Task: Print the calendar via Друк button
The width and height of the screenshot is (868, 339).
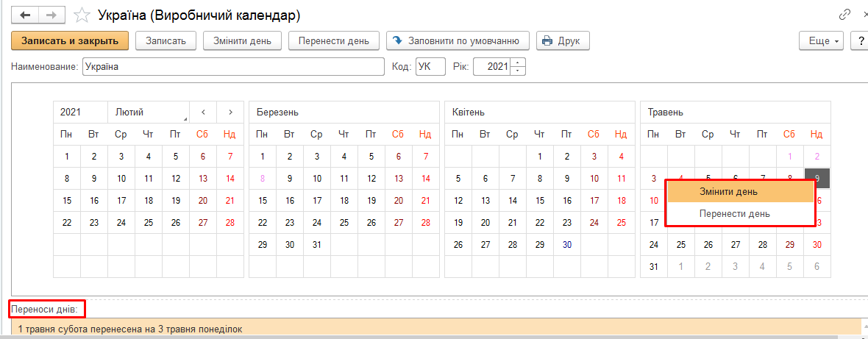Action: click(563, 40)
